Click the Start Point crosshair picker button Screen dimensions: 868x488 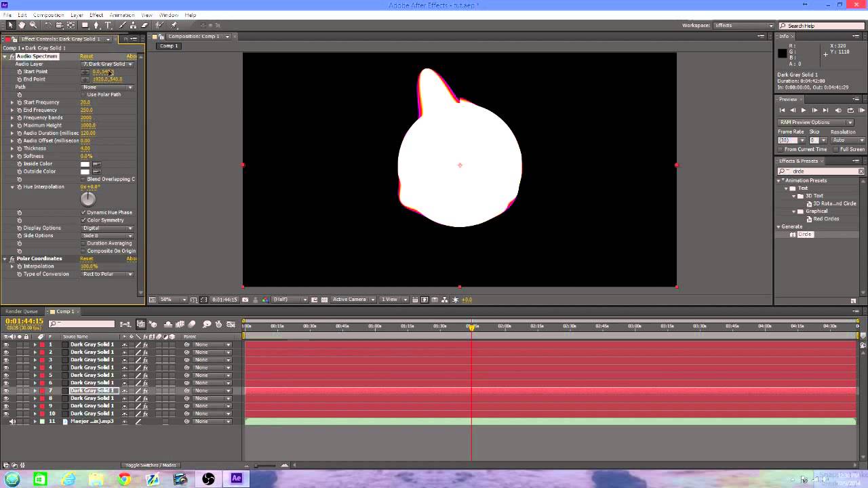coord(85,72)
